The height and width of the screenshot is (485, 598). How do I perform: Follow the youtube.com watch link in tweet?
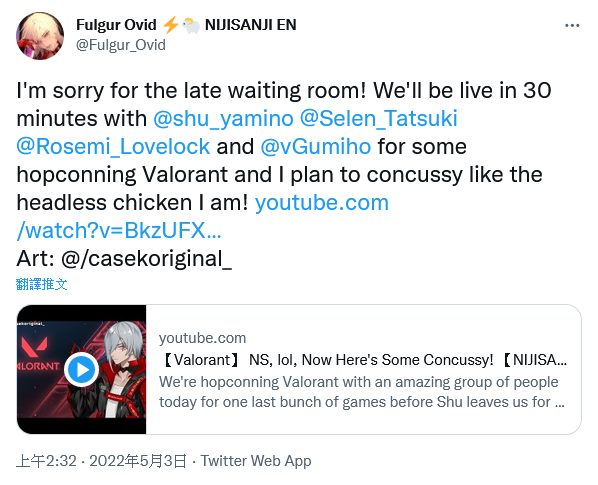coord(202,216)
